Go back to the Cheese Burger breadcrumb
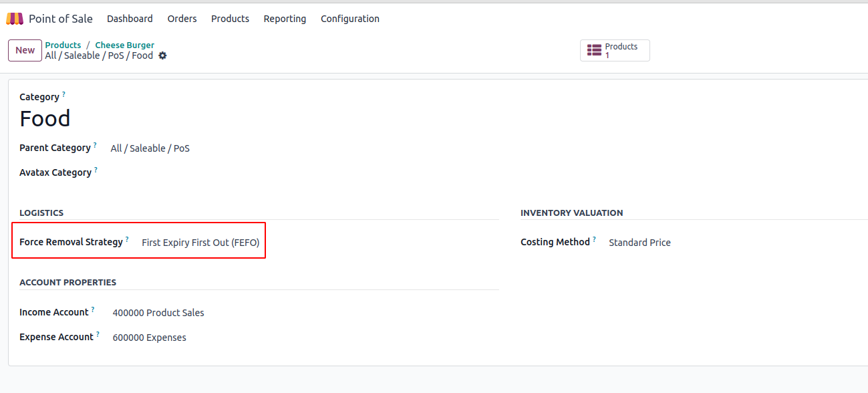The height and width of the screenshot is (393, 868). (124, 45)
